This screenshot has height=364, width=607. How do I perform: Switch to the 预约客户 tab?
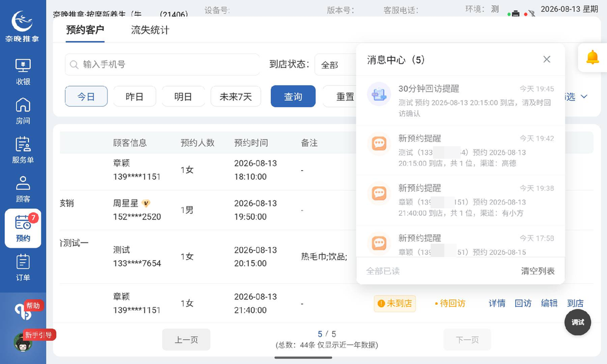(85, 30)
